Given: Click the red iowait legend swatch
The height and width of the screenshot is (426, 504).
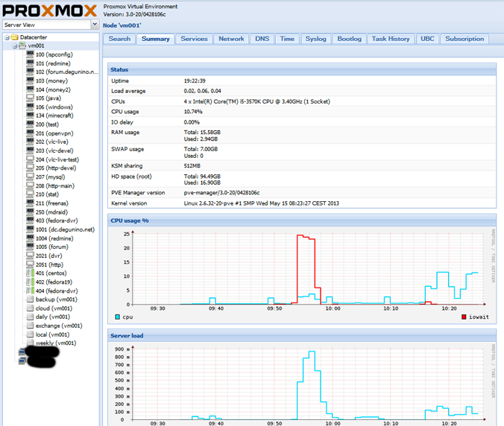Looking at the screenshot, I should (x=464, y=317).
